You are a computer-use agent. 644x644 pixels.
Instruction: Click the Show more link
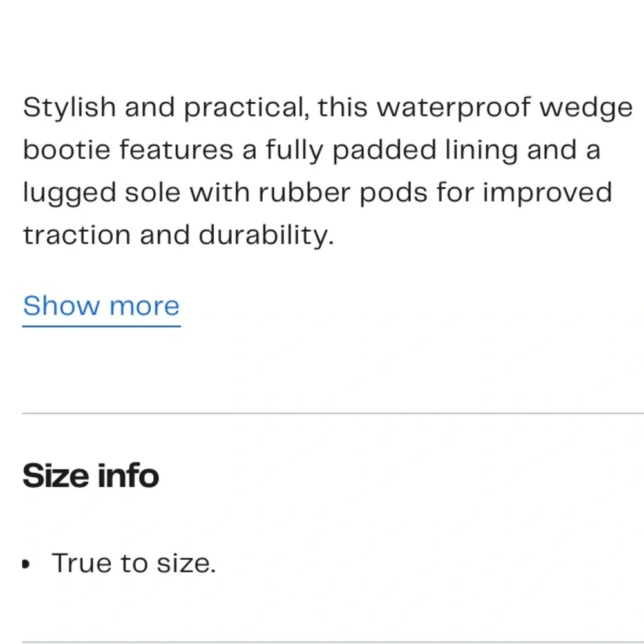point(102,306)
